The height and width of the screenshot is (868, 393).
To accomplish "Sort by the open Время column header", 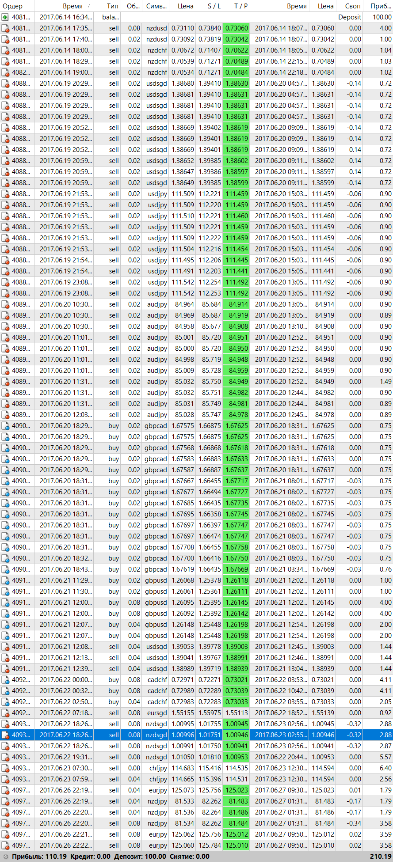I will coord(64,6).
